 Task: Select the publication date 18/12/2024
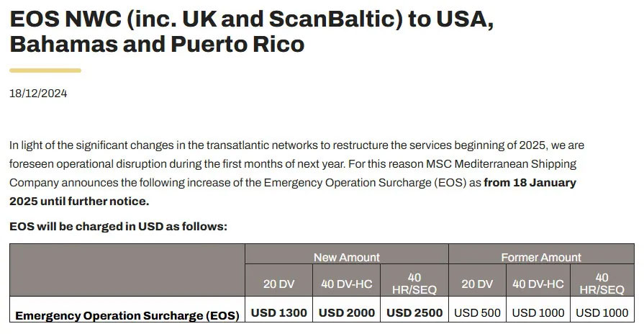click(38, 94)
